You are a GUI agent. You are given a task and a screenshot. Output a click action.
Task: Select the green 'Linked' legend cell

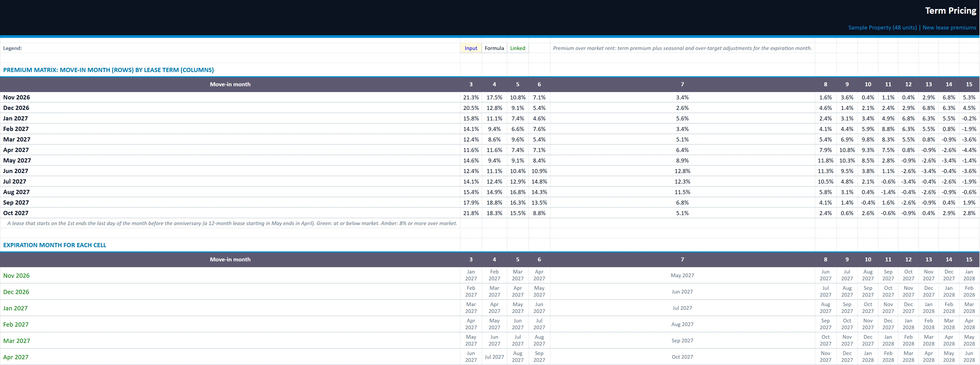coord(517,48)
